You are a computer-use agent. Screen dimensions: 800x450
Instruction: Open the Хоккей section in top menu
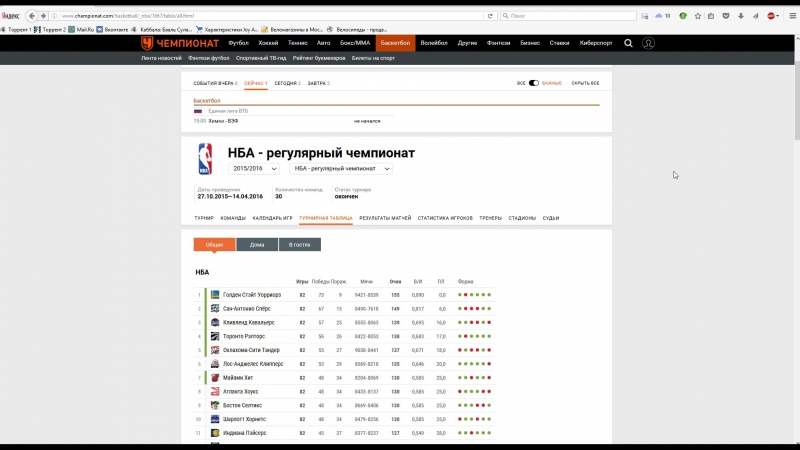point(268,43)
